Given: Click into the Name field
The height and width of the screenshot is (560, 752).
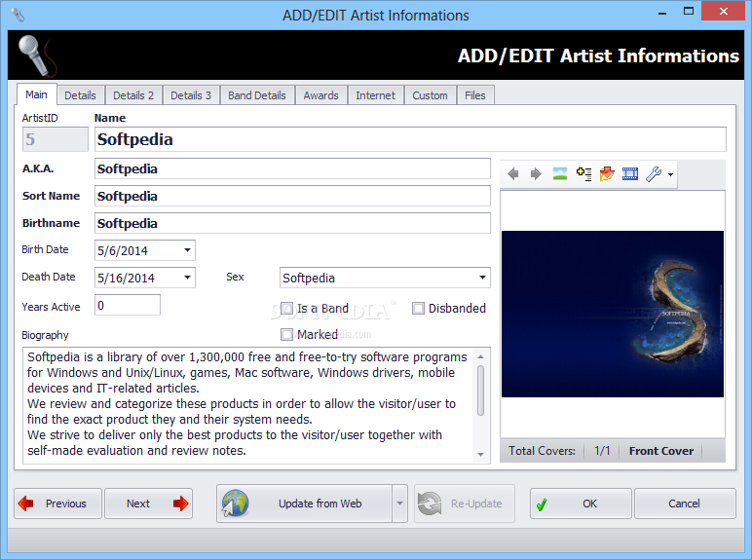Looking at the screenshot, I should click(410, 139).
